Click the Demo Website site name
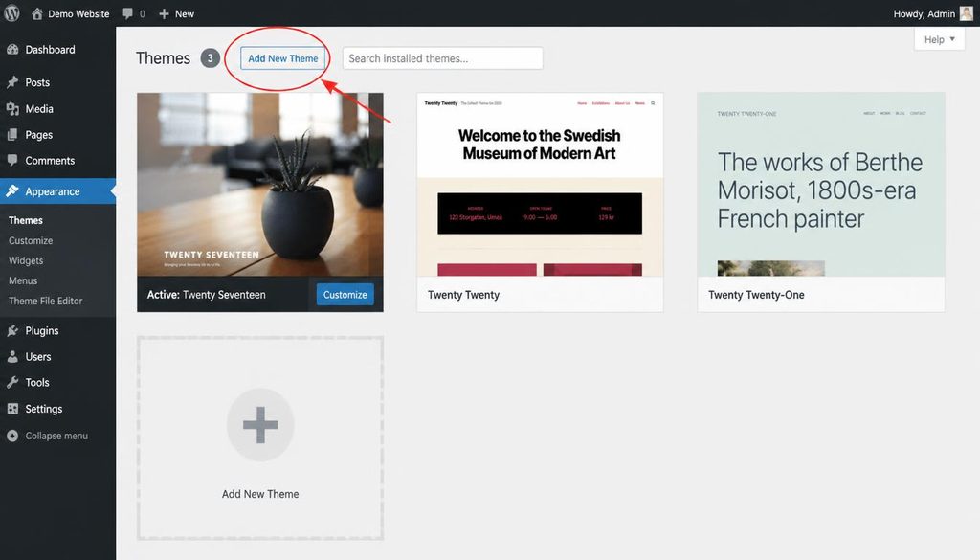980x560 pixels. click(x=78, y=13)
